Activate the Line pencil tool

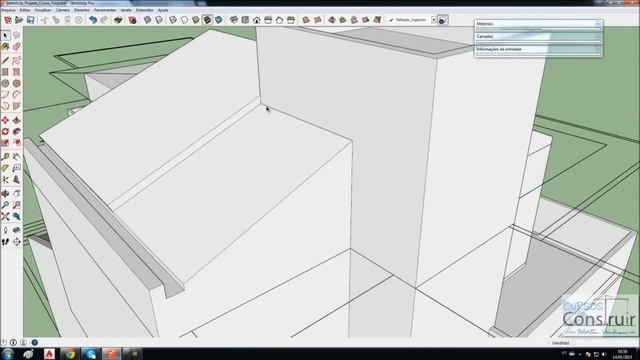5,61
